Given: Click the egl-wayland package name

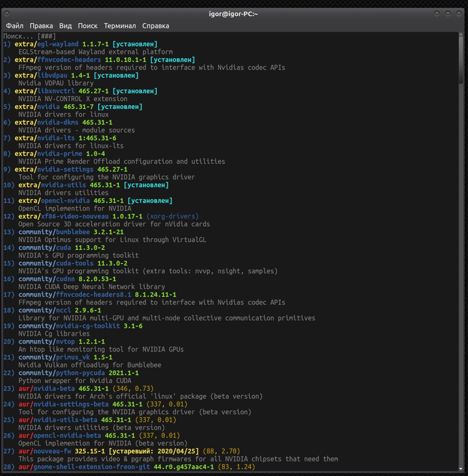Looking at the screenshot, I should click(58, 44).
